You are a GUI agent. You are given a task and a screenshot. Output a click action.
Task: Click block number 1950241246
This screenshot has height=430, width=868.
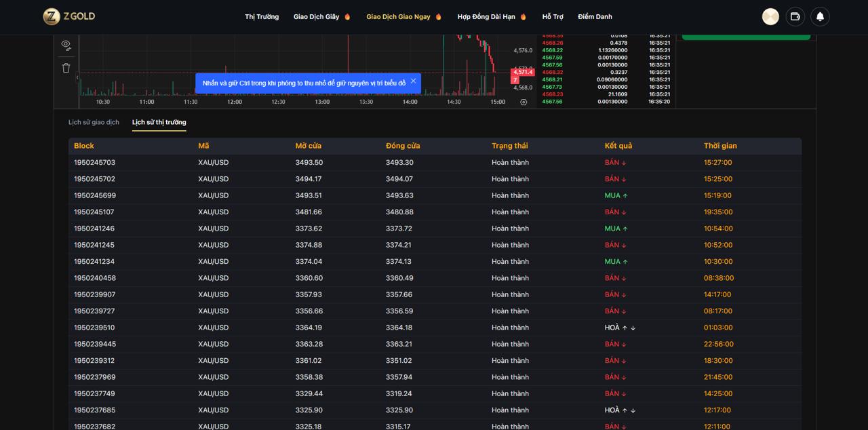pyautogui.click(x=95, y=229)
